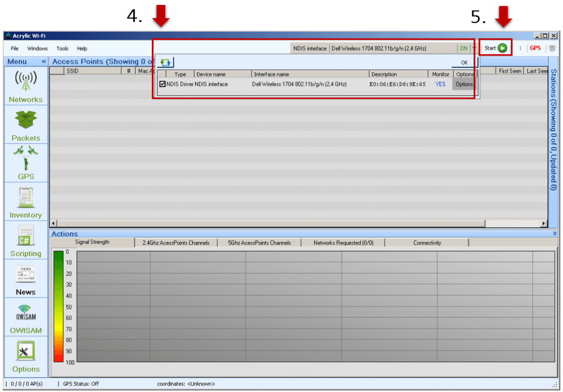Click the # column header
Viewport: 563px width, 392px height.
pos(129,71)
